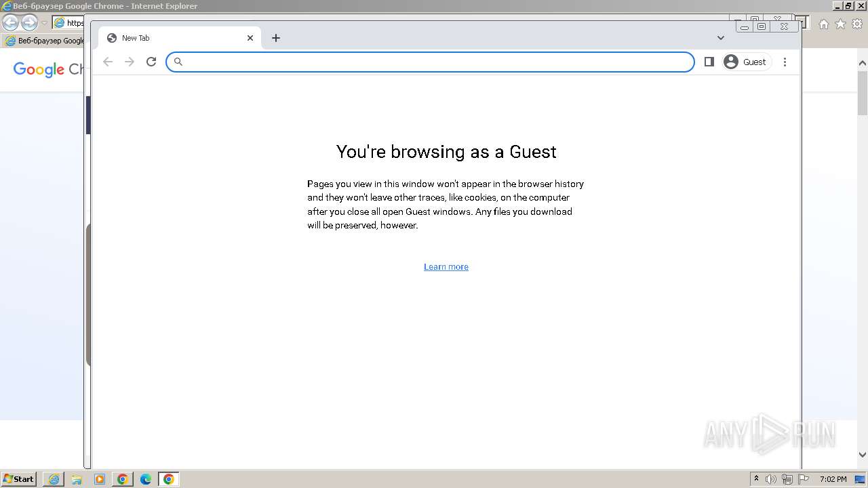
Task: Open Internet Explorer's recent pages dropdown
Action: (x=44, y=23)
